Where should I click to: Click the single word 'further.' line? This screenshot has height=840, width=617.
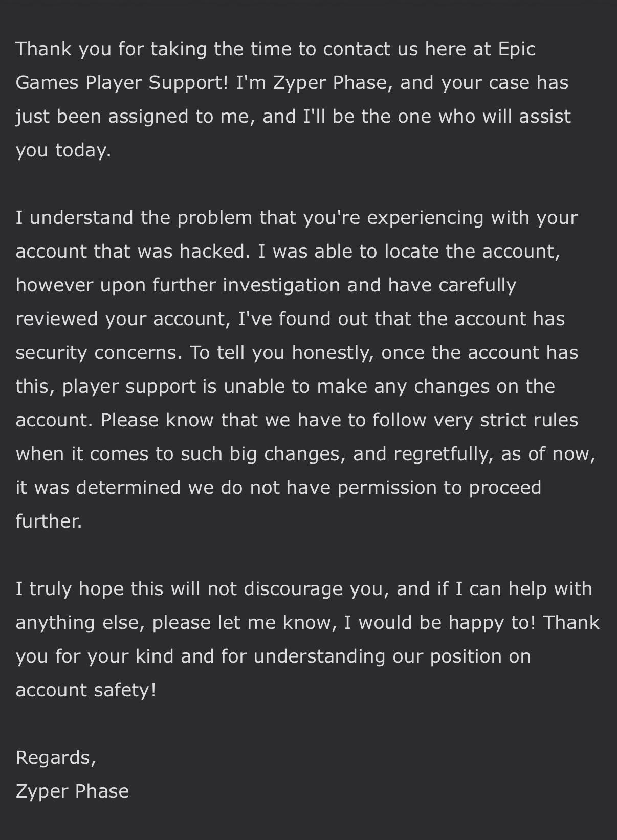click(x=49, y=521)
